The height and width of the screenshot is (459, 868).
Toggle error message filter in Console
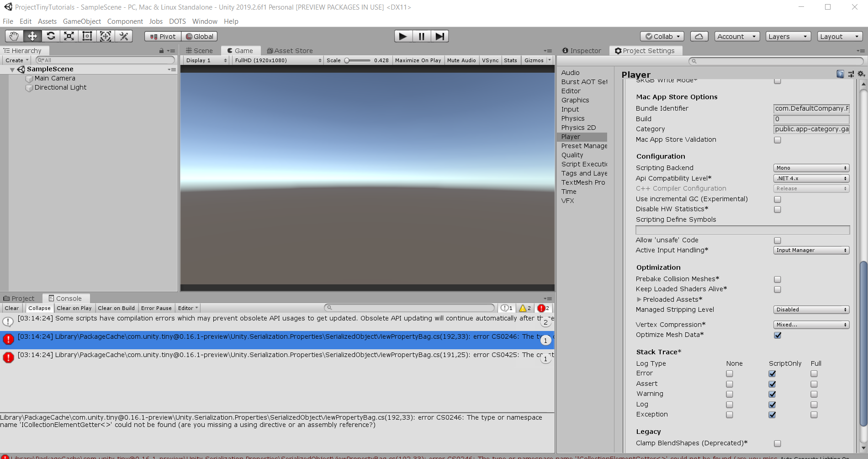tap(544, 308)
